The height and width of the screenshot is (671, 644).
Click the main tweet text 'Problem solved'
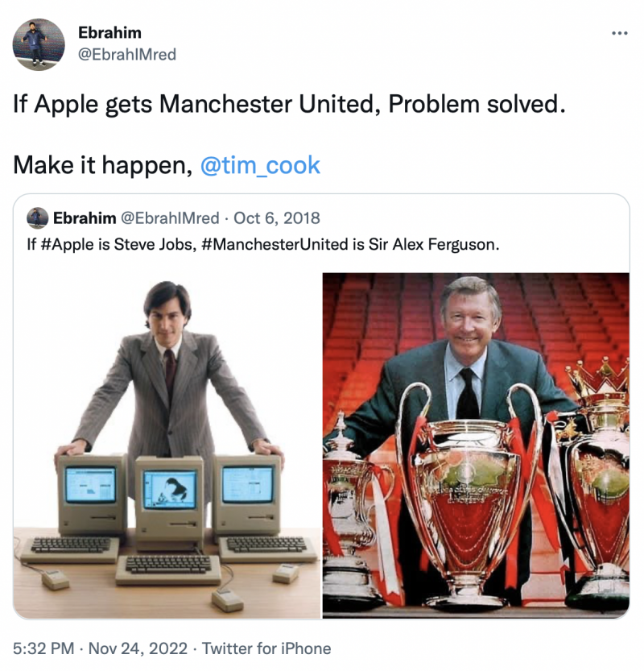tap(477, 104)
